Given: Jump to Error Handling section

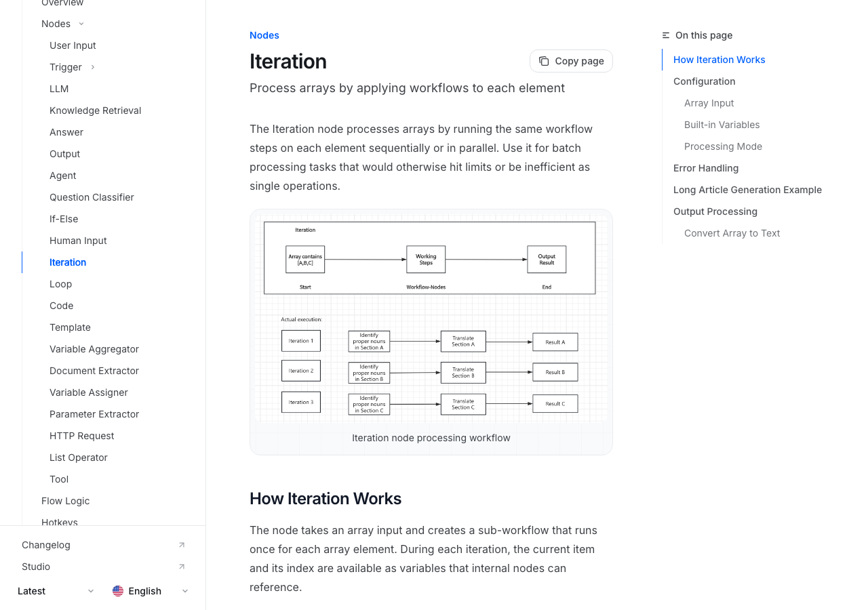Looking at the screenshot, I should (705, 168).
